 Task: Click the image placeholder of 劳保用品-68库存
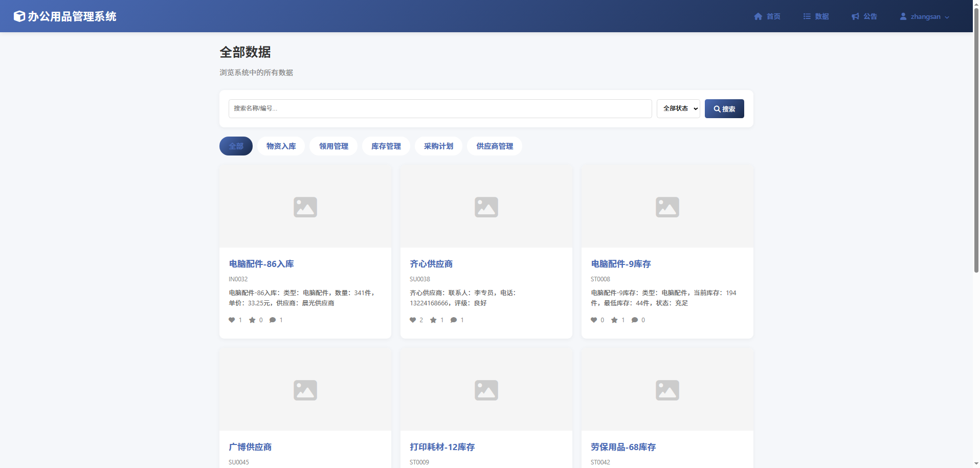(x=667, y=390)
